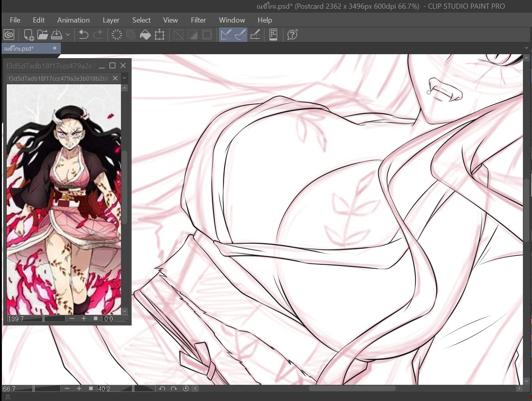Viewport: 532px width, 401px height.
Task: Click the greyed Redo arrow in toolbar
Action: (x=98, y=35)
